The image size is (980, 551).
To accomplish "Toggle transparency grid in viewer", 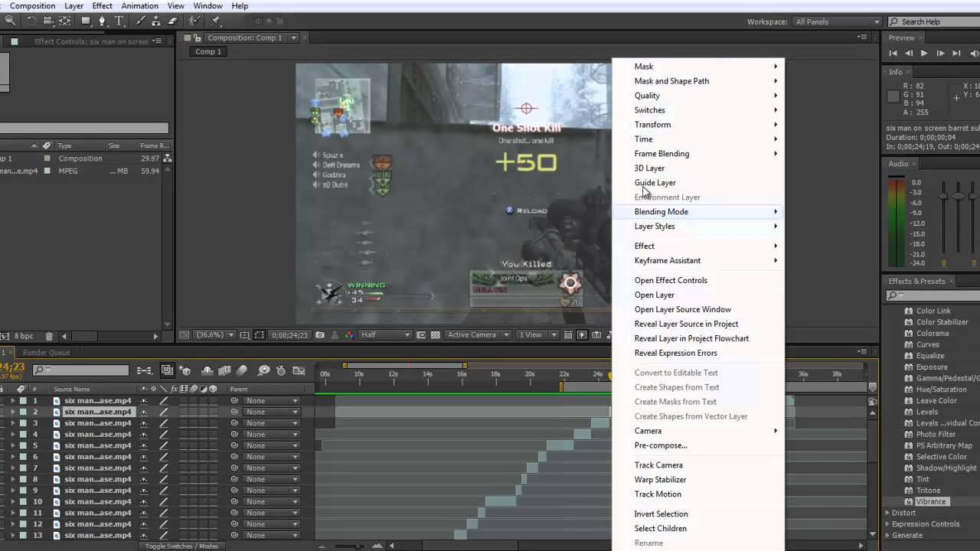I will (x=436, y=335).
